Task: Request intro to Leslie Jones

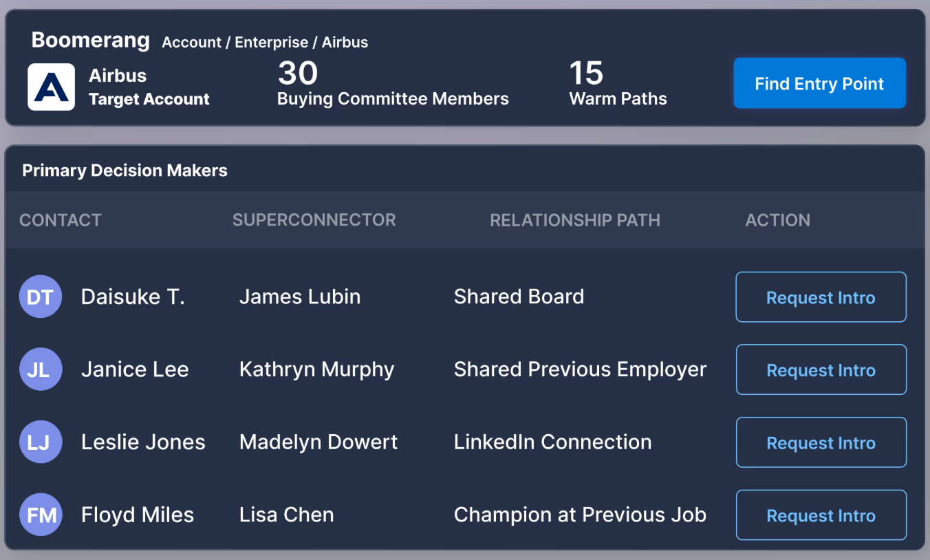Action: (x=821, y=442)
